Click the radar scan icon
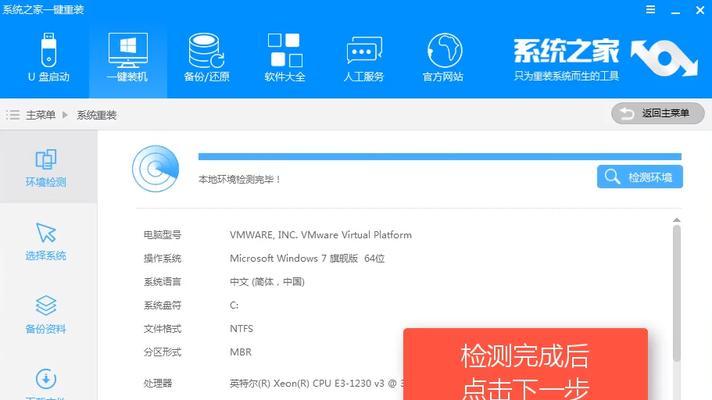Viewport: 712px width, 400px height. point(155,168)
